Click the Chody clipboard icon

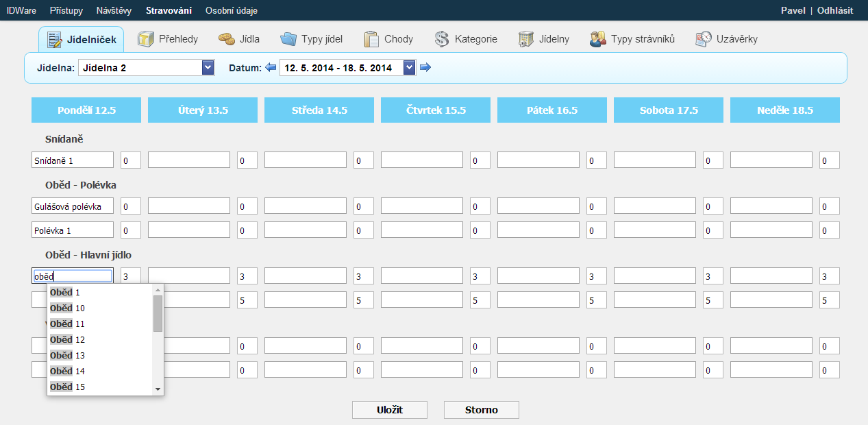click(371, 39)
